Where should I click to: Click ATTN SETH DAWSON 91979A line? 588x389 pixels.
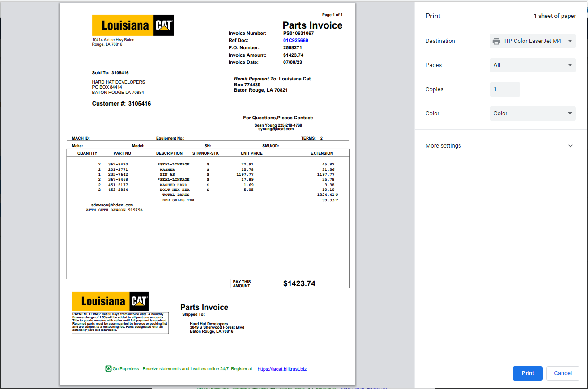[114, 209]
